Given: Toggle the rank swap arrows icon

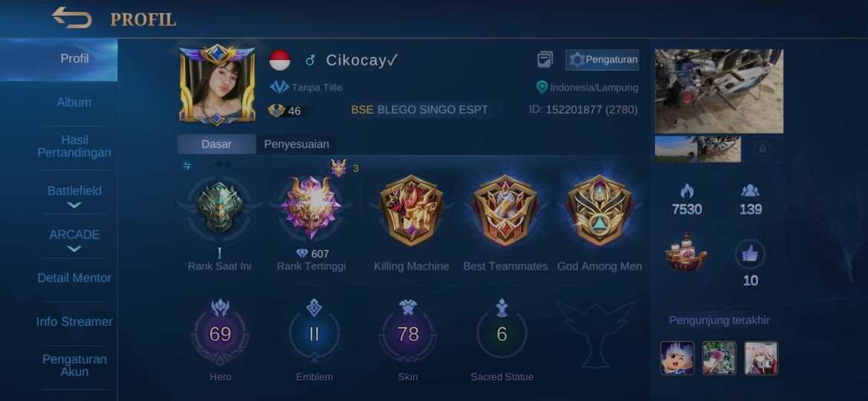Looking at the screenshot, I should tap(186, 166).
